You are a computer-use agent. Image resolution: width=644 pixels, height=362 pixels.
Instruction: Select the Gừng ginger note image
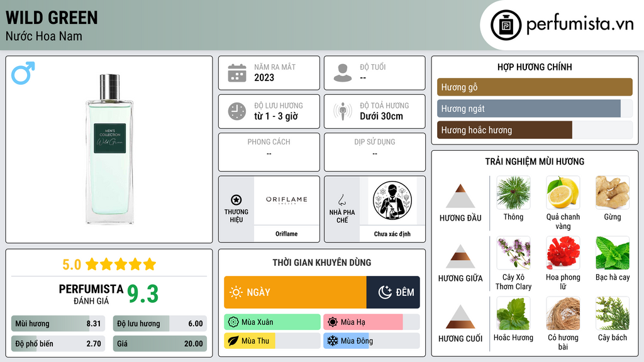click(x=613, y=193)
